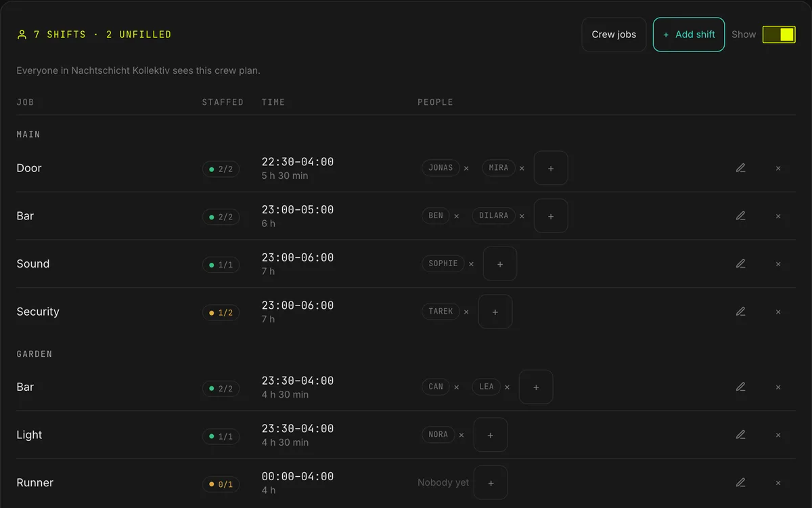Remove Can from Garden Bar shift
This screenshot has width=812, height=508.
click(x=456, y=387)
